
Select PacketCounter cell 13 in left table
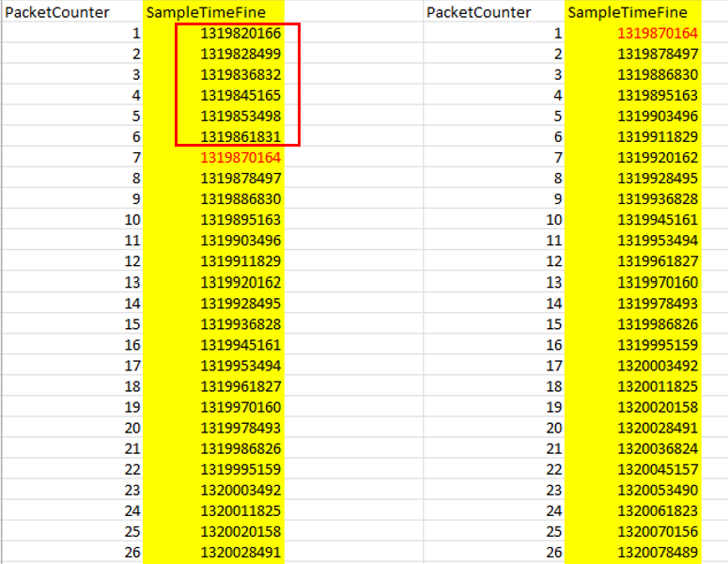click(132, 282)
